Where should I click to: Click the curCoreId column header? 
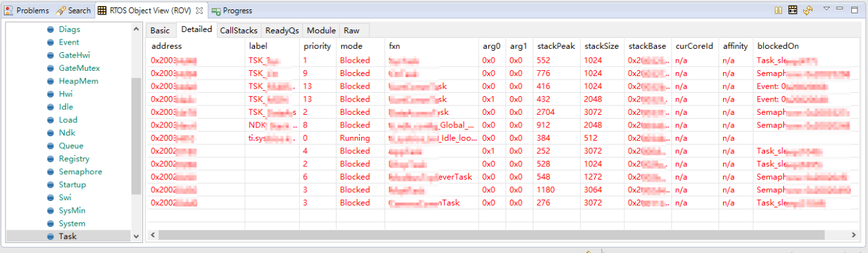pos(695,46)
